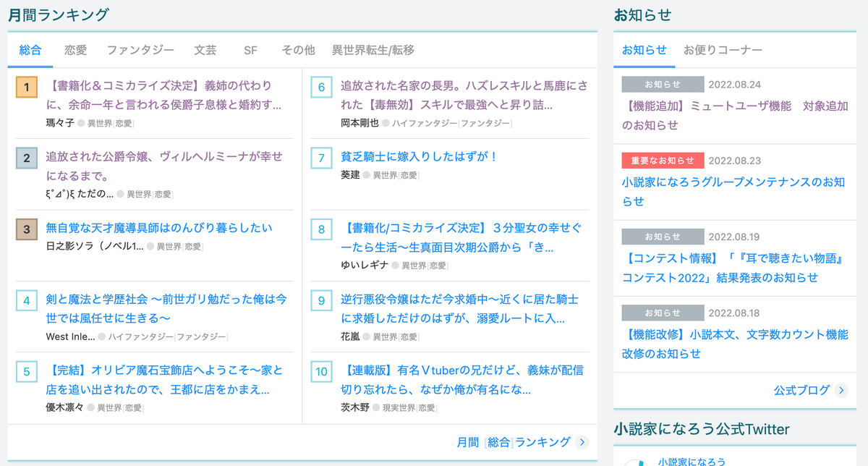Viewport: 868px width, 466px height.
Task: Select the お便りコーナー tab
Action: [723, 50]
